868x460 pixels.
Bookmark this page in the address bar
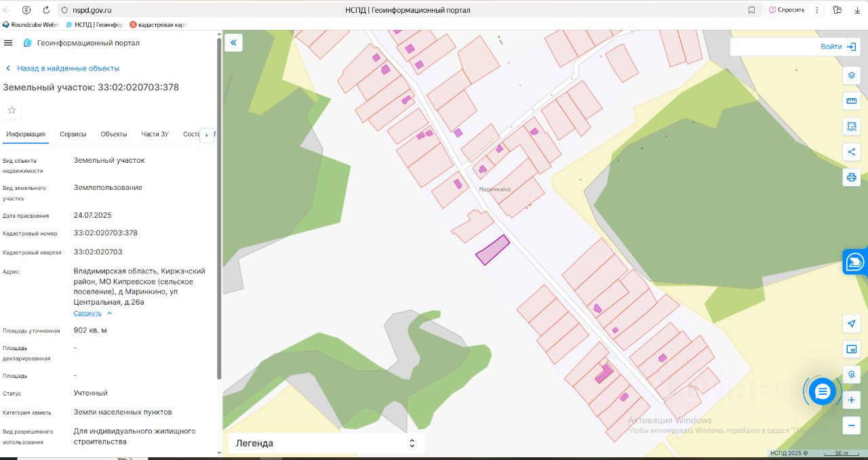click(751, 9)
